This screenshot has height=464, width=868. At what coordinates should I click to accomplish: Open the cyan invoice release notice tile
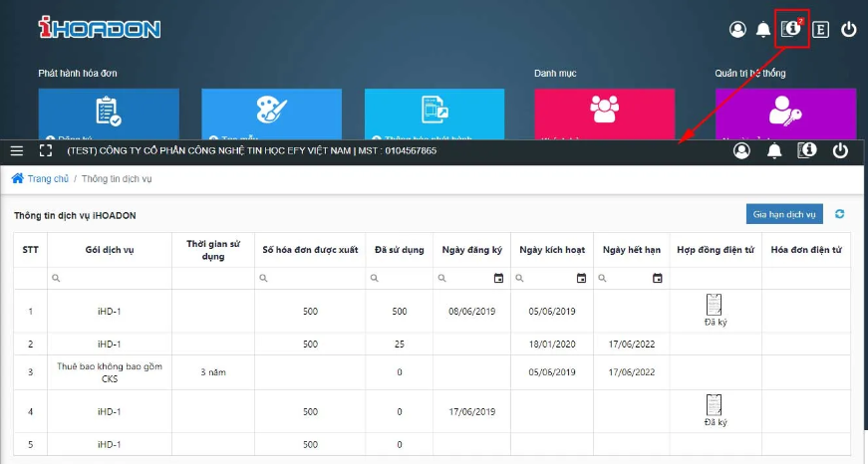434,114
